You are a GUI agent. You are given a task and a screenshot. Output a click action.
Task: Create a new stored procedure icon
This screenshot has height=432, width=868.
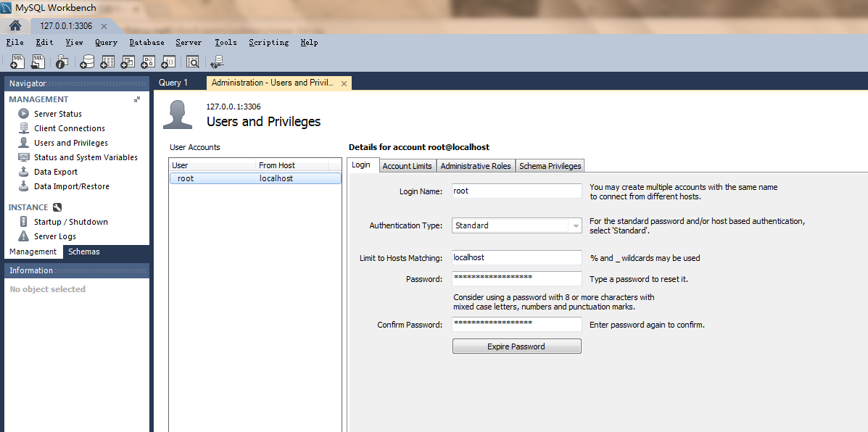click(x=149, y=62)
